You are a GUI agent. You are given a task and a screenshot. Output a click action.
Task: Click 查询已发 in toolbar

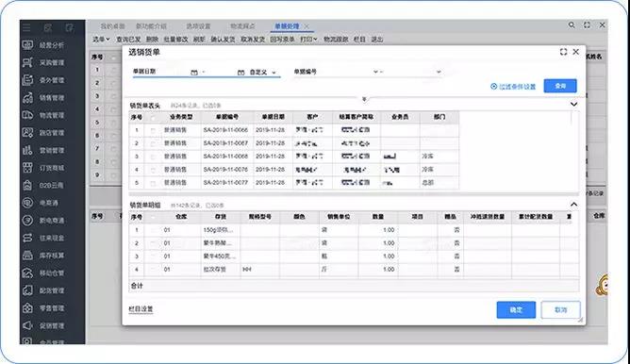tap(128, 40)
